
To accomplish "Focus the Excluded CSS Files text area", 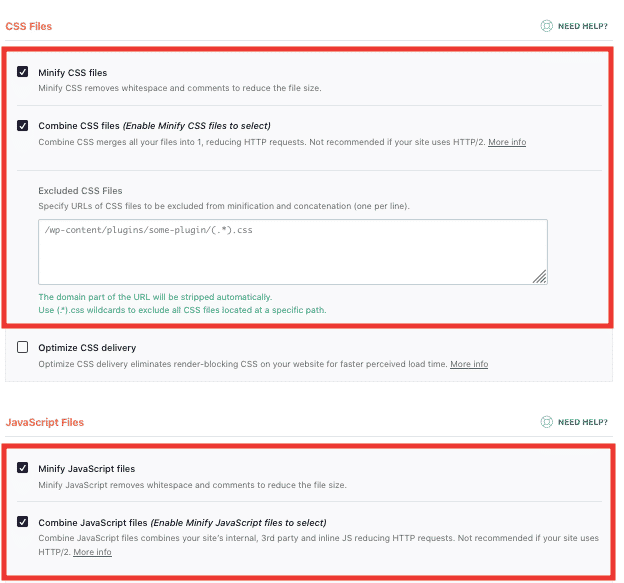I will tap(293, 252).
